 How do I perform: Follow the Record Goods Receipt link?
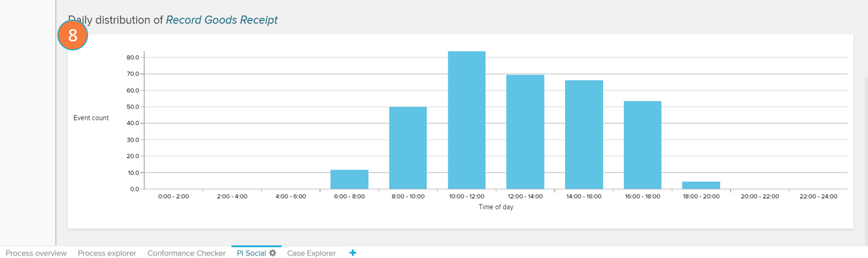221,20
